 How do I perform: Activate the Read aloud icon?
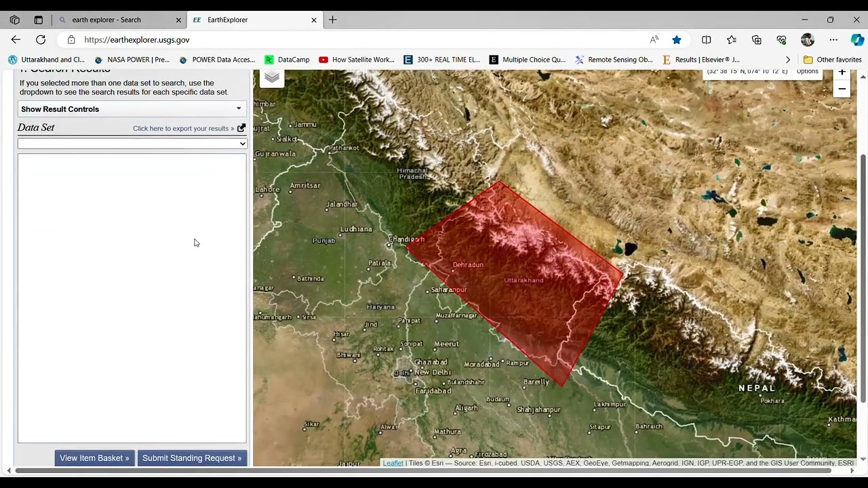tap(654, 40)
